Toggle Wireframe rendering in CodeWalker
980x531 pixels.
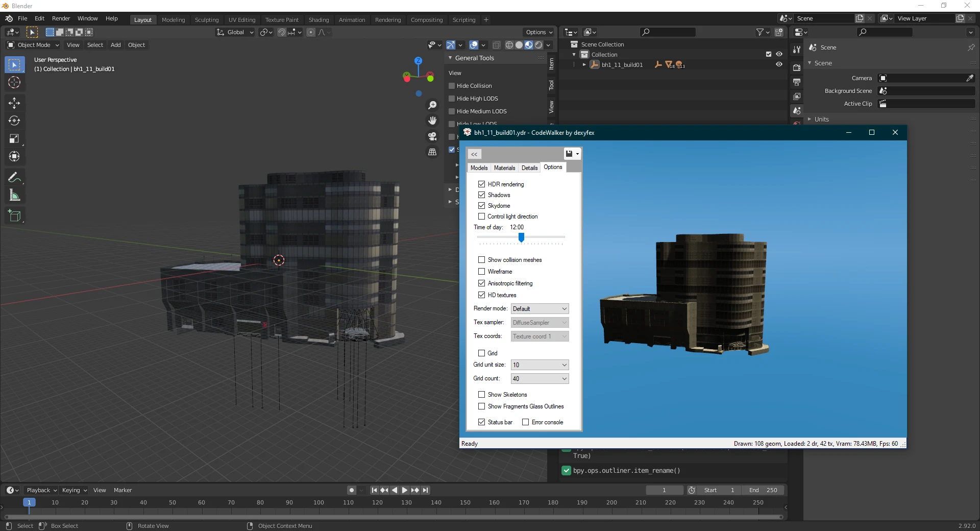(481, 272)
